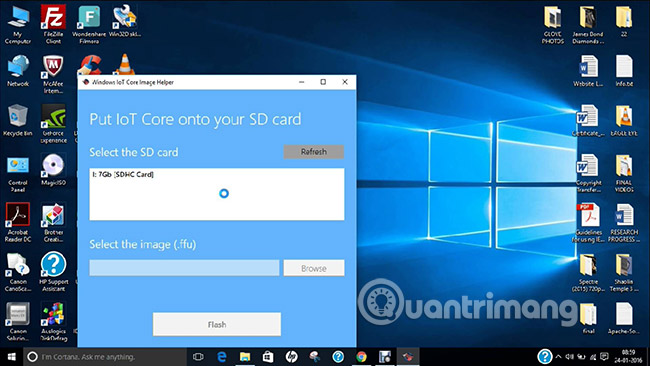
Task: Click the Flash button
Action: [217, 324]
